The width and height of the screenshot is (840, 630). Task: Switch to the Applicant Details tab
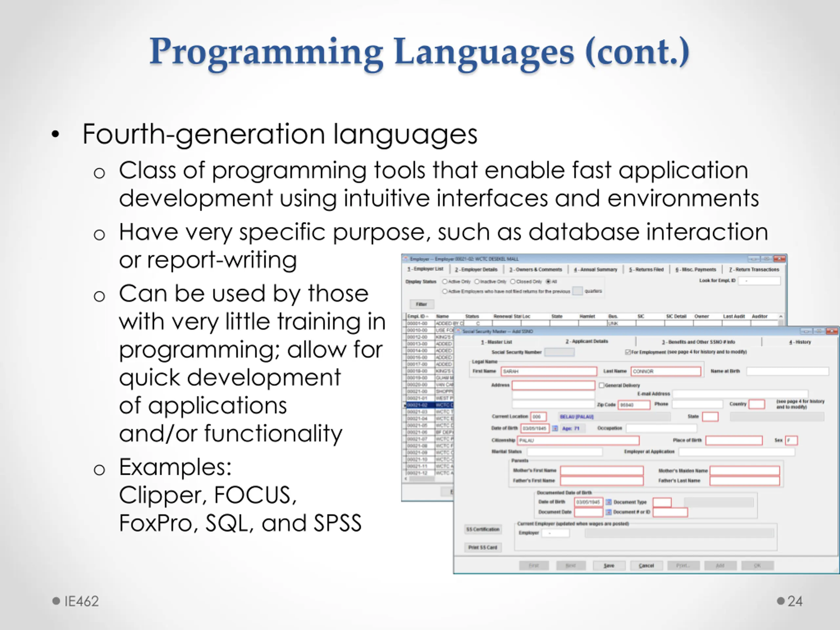click(x=587, y=341)
